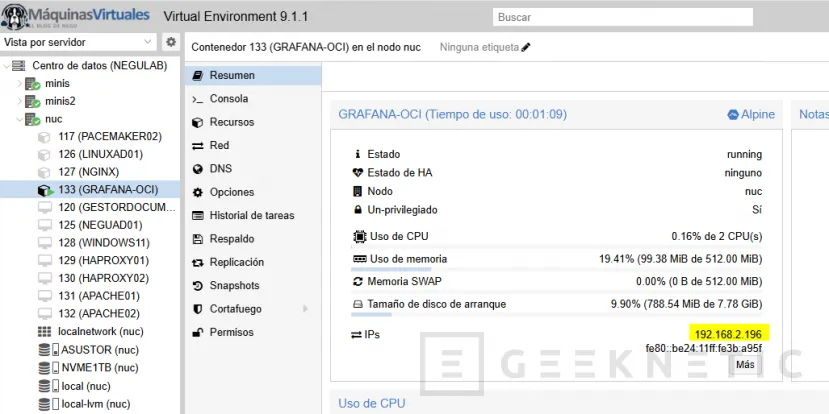Select 130 (HAPROXY02) VM
Screen dimensions: 829x414
[104, 279]
